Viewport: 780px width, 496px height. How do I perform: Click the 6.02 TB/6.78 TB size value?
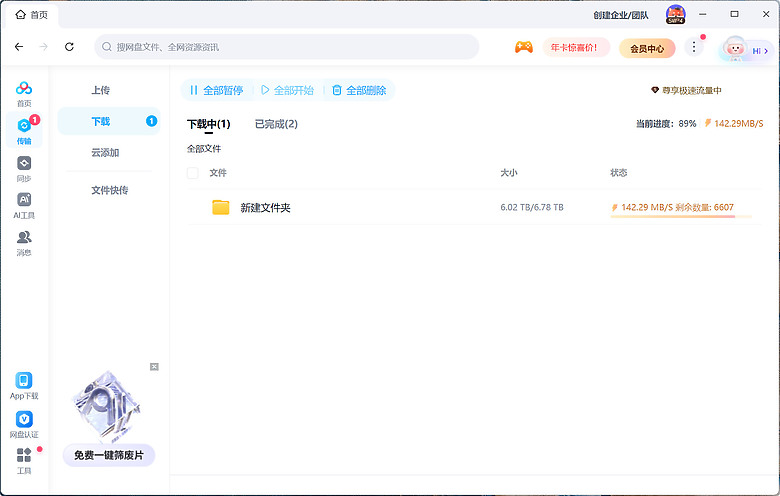532,207
